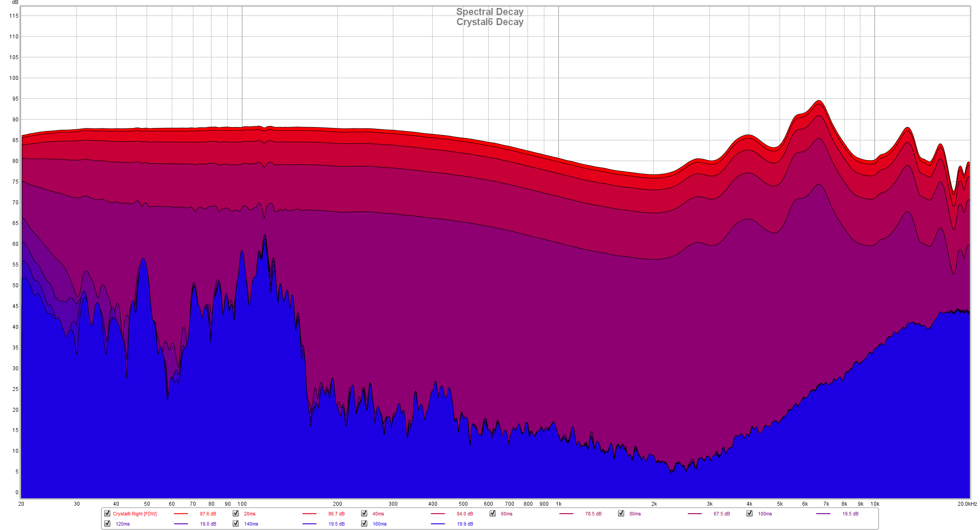This screenshot has height=530, width=980.
Task: Click the red Crystal6 Right line swatch
Action: 181,514
